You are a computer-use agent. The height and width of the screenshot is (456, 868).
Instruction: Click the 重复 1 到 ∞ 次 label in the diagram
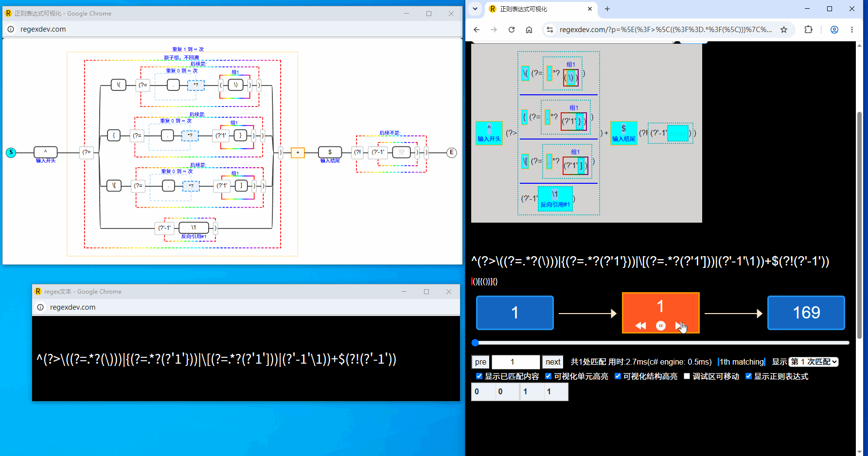(188, 49)
